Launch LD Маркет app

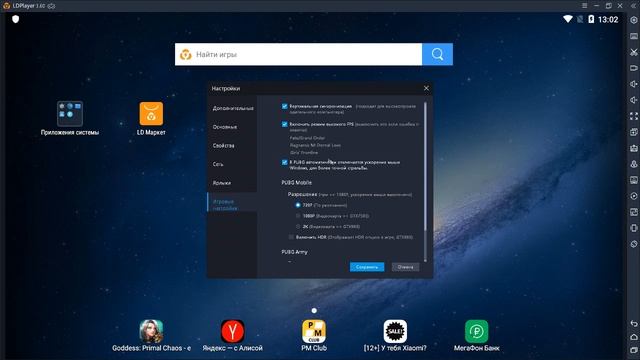click(151, 113)
